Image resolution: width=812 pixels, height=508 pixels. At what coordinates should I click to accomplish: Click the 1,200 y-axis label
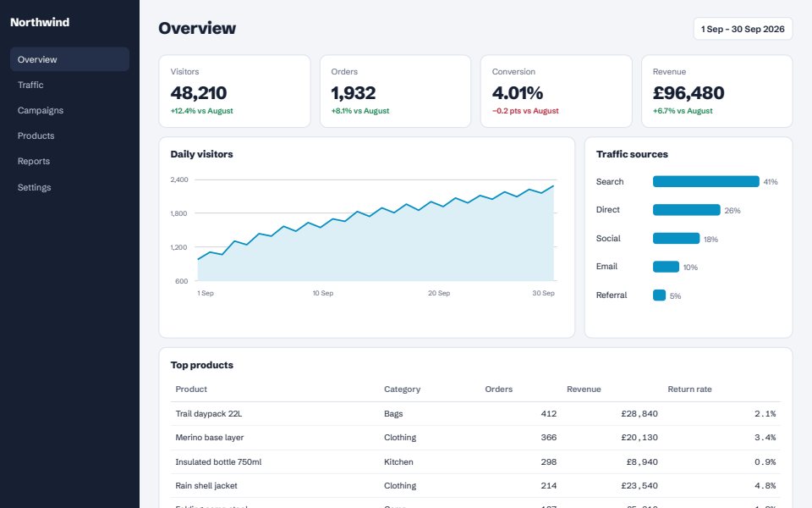[x=178, y=247]
